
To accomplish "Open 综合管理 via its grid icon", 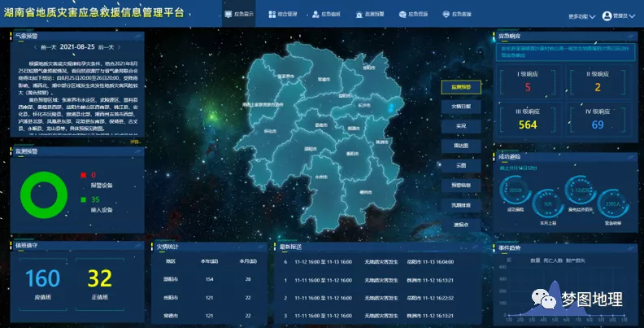I will [272, 15].
